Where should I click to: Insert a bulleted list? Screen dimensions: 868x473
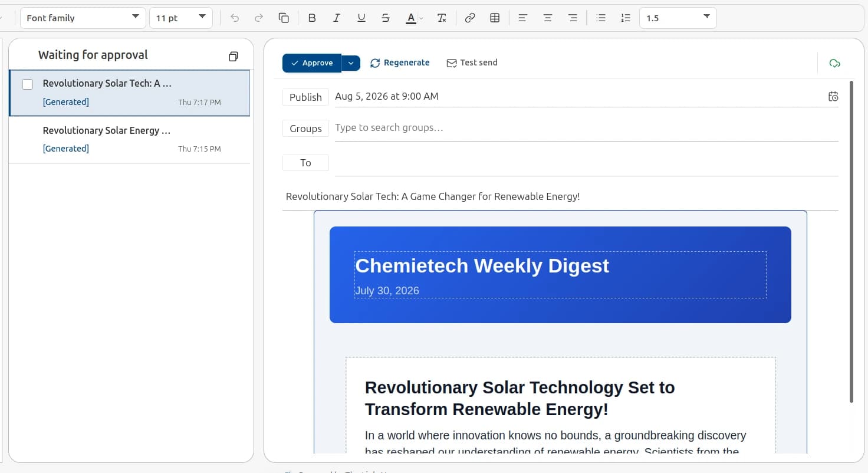tap(601, 18)
